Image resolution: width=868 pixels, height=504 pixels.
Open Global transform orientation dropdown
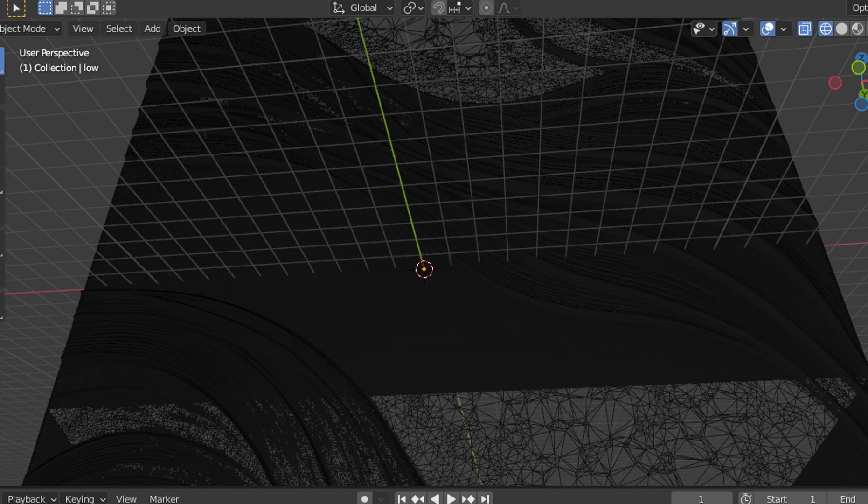(363, 8)
